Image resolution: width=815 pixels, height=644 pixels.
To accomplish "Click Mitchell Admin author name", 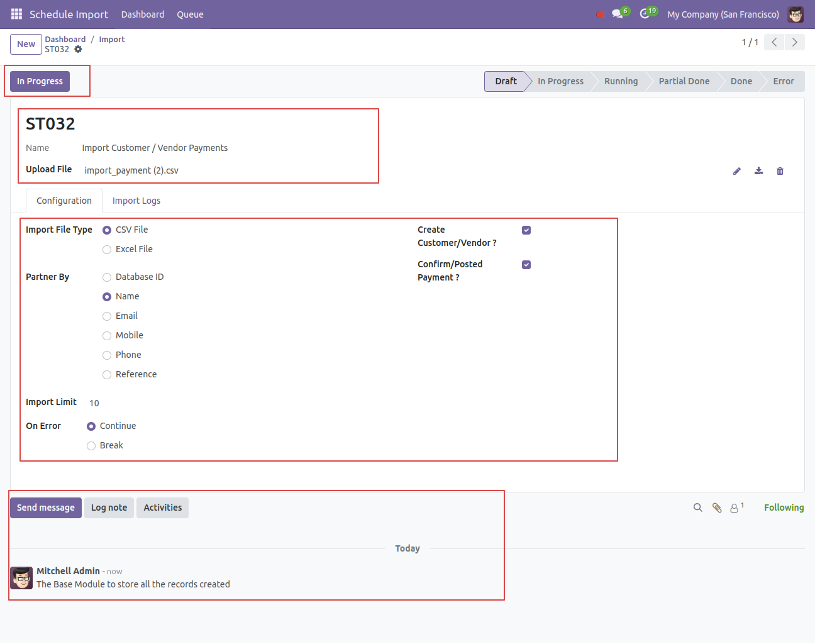I will tap(68, 571).
